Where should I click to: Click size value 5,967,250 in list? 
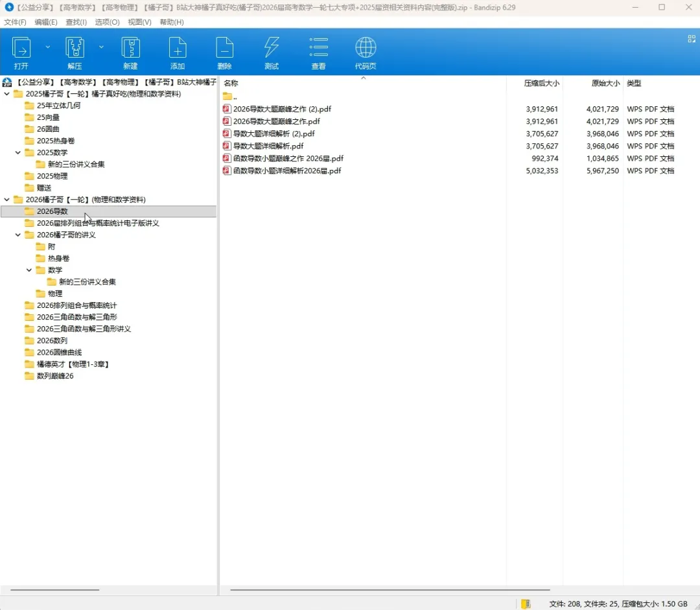click(603, 170)
